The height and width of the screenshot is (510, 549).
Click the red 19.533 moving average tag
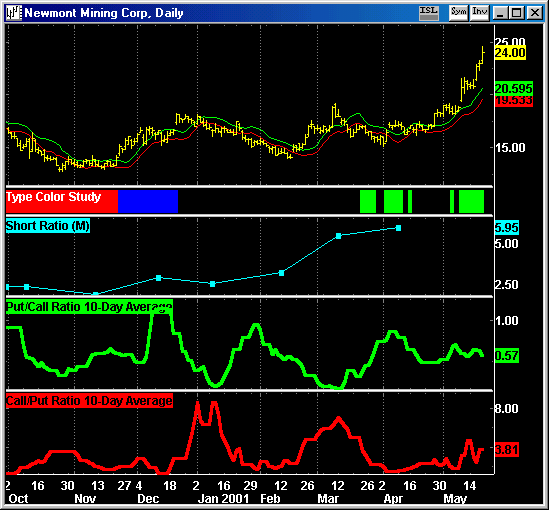click(x=514, y=101)
